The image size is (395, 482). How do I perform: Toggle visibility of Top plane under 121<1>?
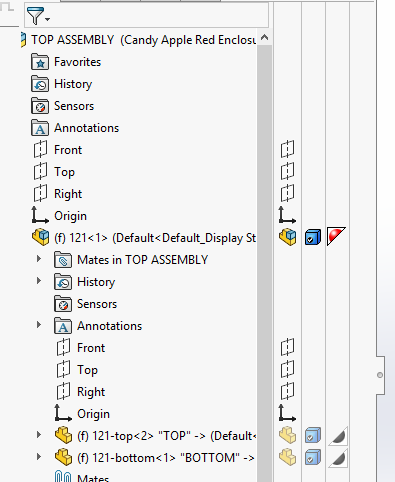287,369
